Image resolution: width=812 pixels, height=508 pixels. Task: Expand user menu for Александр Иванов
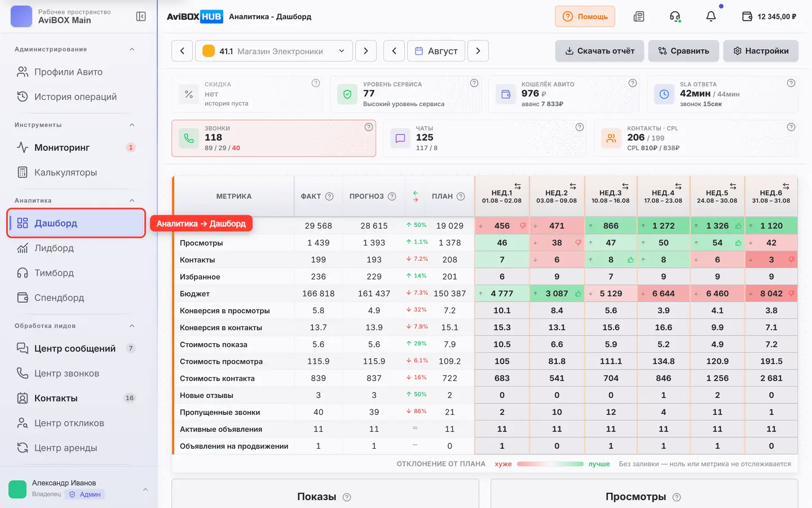coord(145,489)
